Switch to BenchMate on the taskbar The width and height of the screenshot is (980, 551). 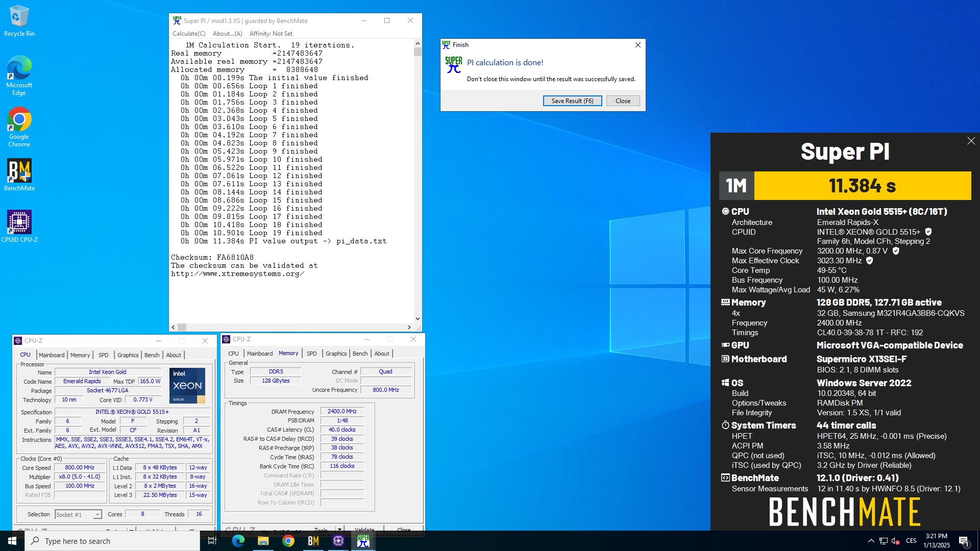[x=313, y=541]
